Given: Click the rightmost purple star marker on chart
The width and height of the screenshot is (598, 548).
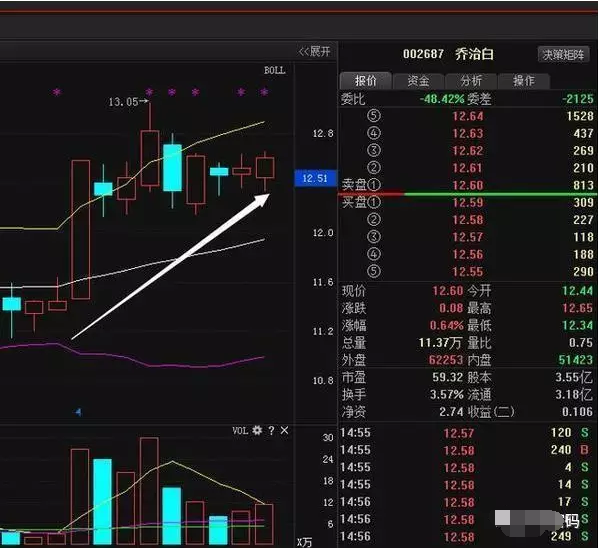Looking at the screenshot, I should click(264, 92).
